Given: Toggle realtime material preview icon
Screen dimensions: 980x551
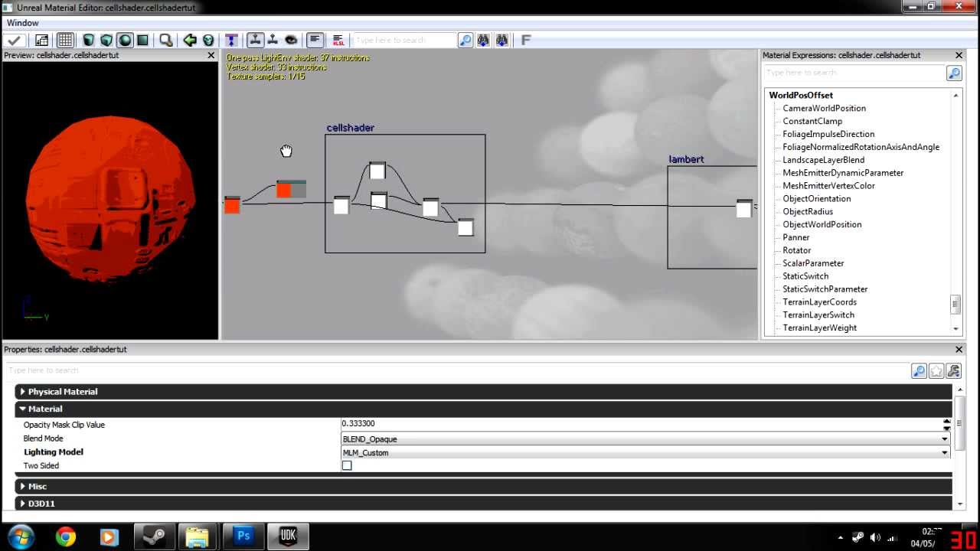Looking at the screenshot, I should coord(255,40).
